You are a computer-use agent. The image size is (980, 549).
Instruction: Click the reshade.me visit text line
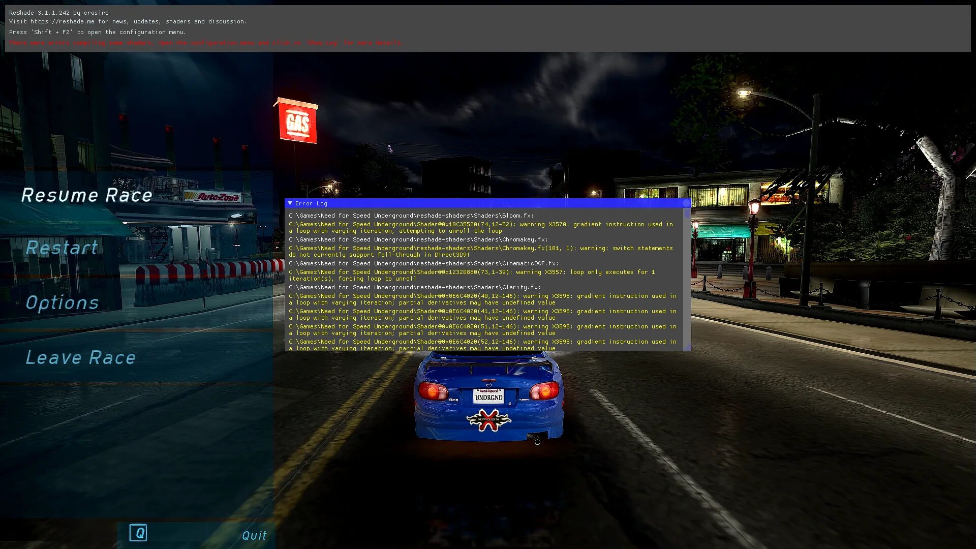pyautogui.click(x=127, y=21)
